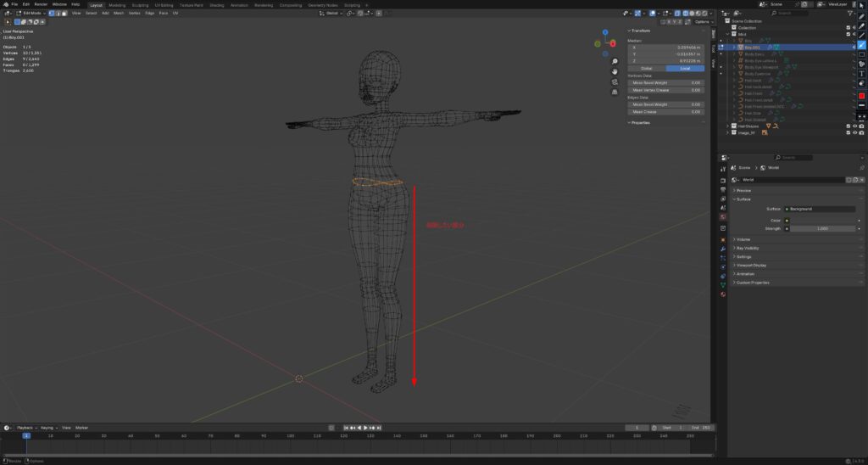Toggle camera view gizmo icon
Image resolution: width=868 pixels, height=465 pixels.
[x=615, y=82]
